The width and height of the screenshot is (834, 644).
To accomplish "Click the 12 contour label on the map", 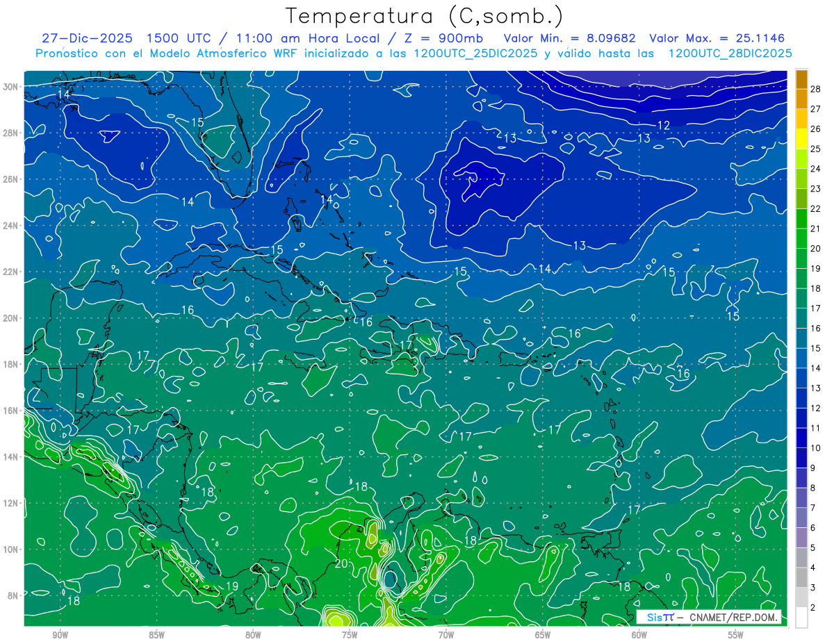I will [664, 125].
